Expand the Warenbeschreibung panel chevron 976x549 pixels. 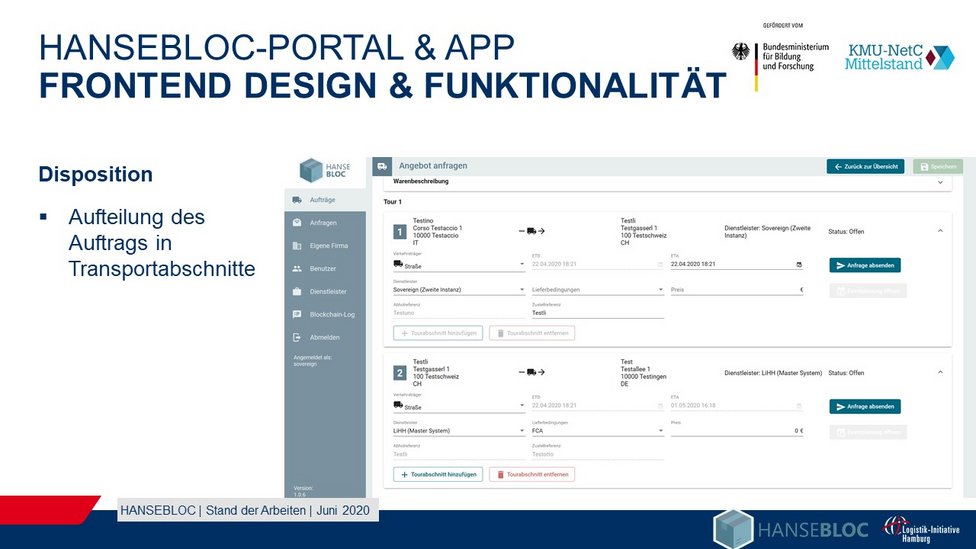[x=940, y=182]
